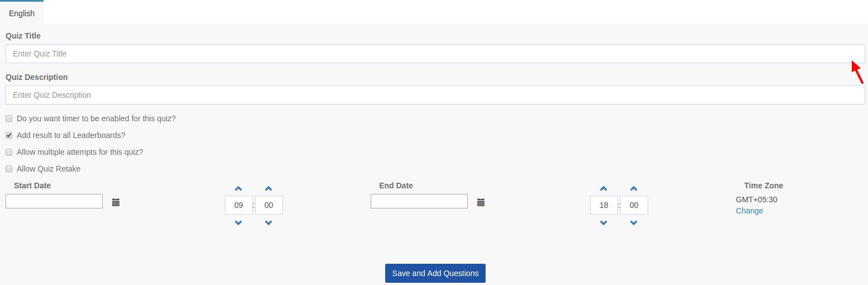Uncheck Add result to all Leaderboards
The height and width of the screenshot is (285, 868).
9,135
